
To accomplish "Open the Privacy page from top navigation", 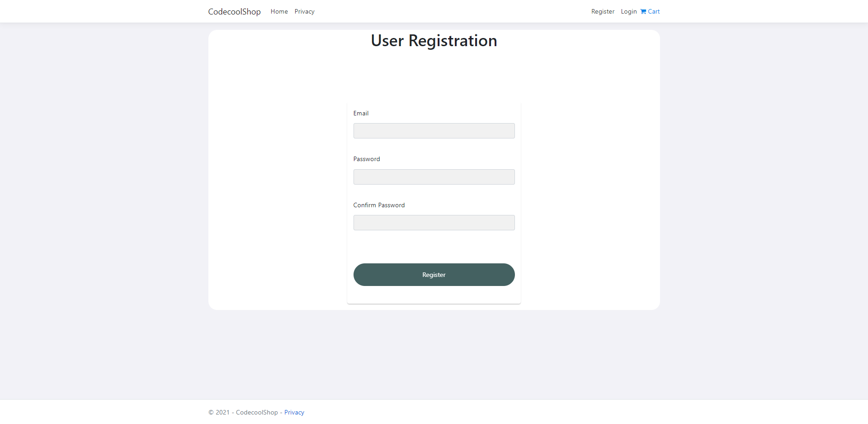I will click(x=304, y=11).
